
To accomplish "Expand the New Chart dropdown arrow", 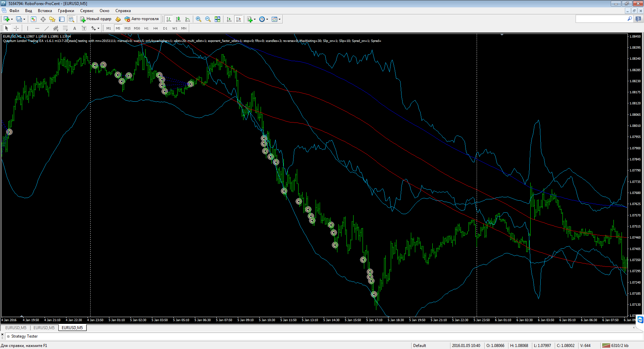I will coord(12,19).
